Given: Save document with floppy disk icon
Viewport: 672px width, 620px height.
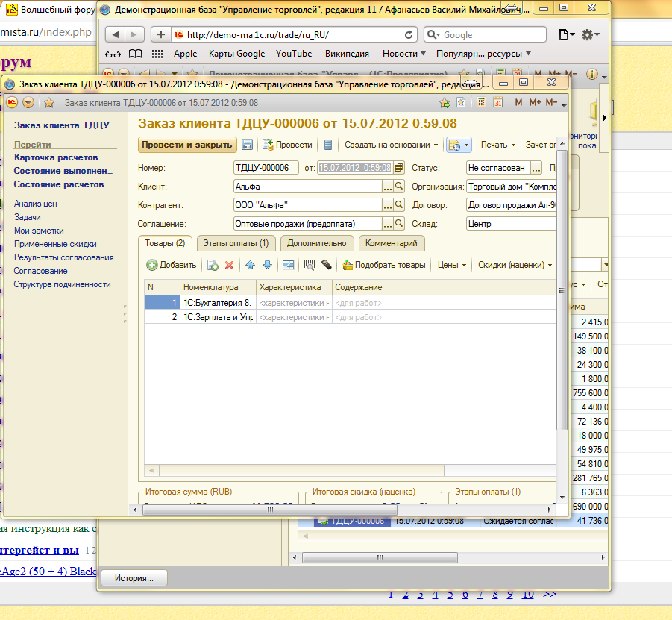Looking at the screenshot, I should (248, 145).
